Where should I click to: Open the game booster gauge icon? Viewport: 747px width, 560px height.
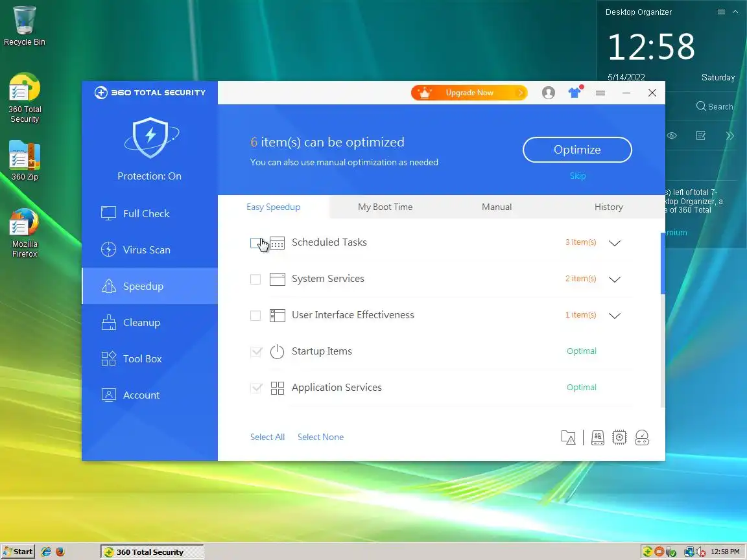(642, 437)
